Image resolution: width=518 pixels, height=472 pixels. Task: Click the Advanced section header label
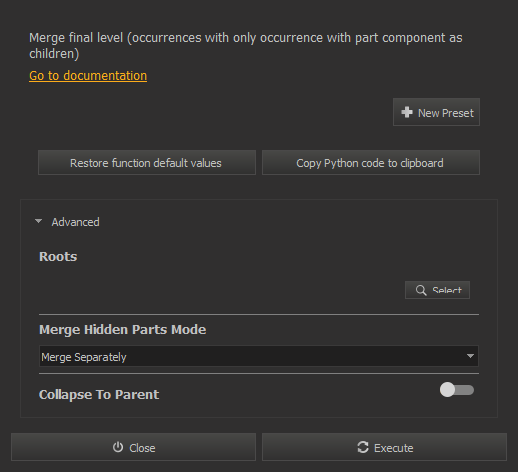click(x=75, y=222)
